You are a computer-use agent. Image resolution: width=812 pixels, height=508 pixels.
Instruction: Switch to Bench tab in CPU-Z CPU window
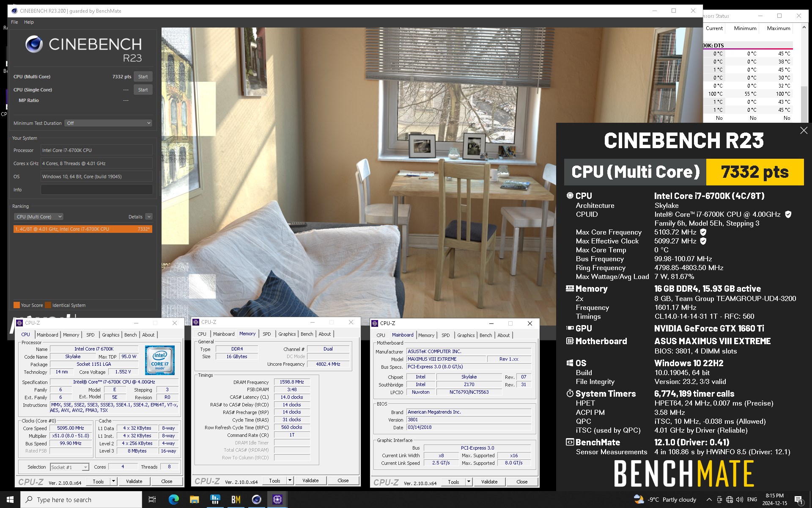tap(130, 335)
